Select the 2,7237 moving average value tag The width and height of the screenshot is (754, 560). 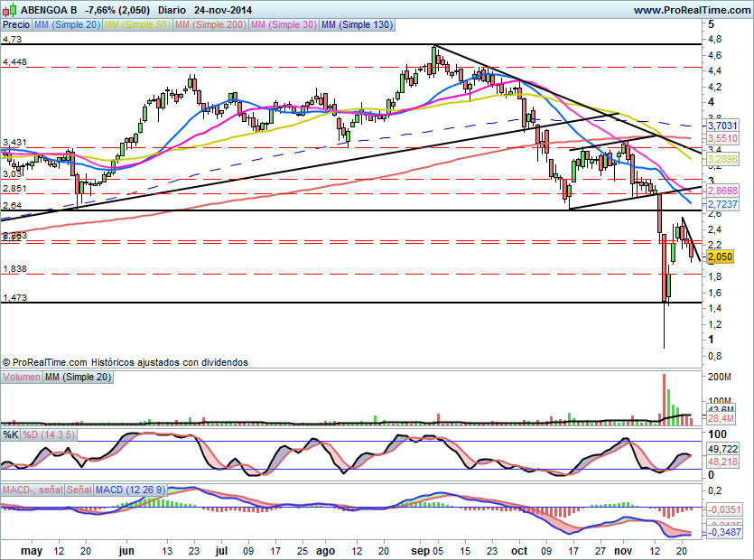[x=722, y=204]
